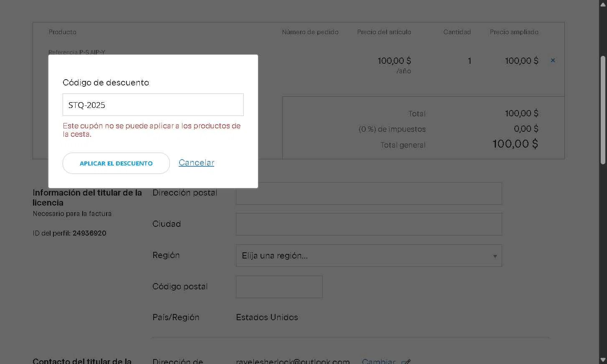Click the Cantidad column header
The width and height of the screenshot is (607, 364).
pyautogui.click(x=457, y=32)
